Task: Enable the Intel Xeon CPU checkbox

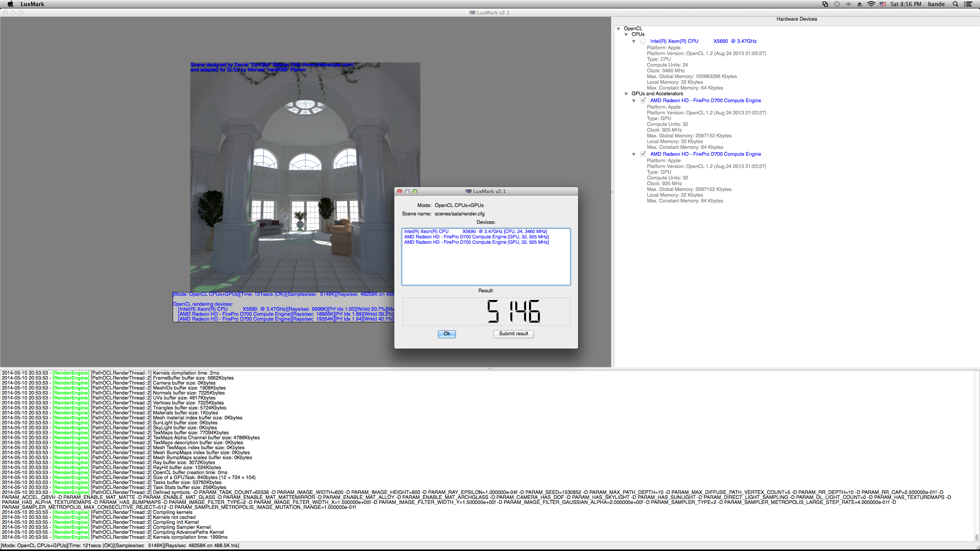Action: click(643, 41)
